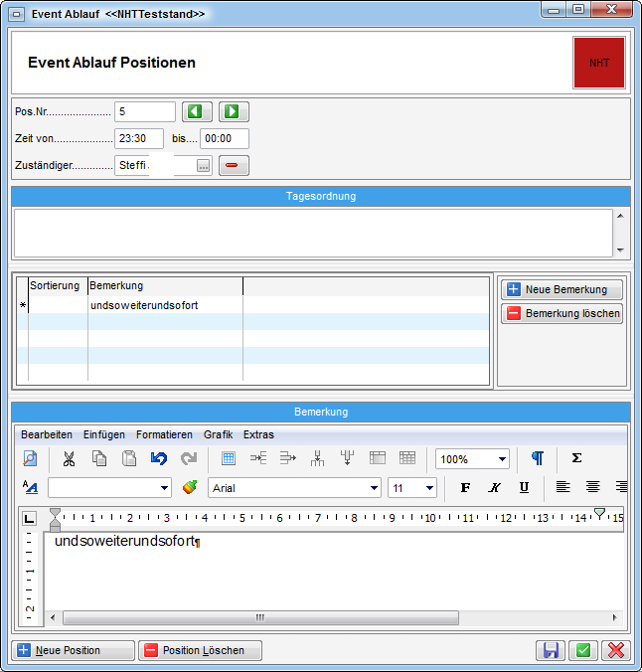The height and width of the screenshot is (672, 642).
Task: Click the print preview icon
Action: coord(30,458)
